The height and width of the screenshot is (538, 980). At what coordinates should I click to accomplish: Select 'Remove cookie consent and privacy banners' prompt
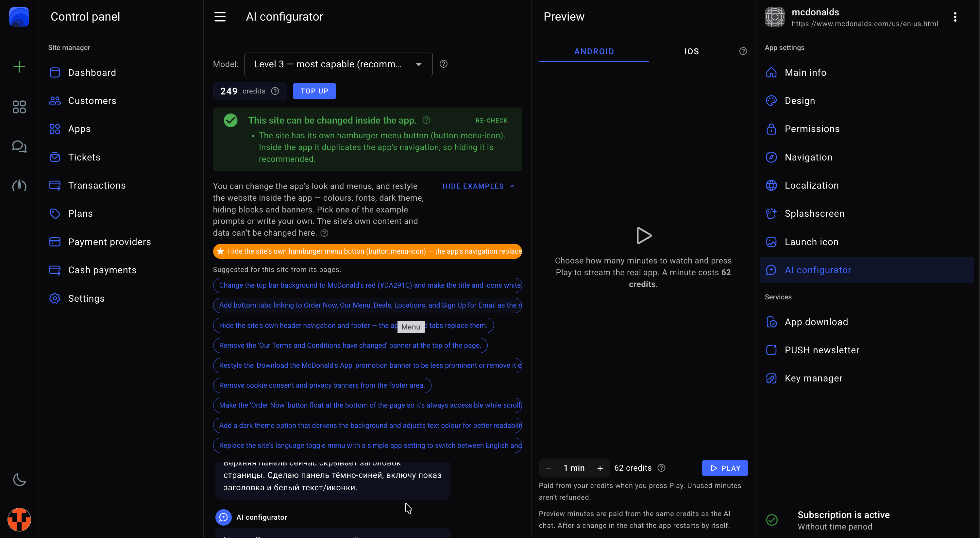tap(322, 385)
